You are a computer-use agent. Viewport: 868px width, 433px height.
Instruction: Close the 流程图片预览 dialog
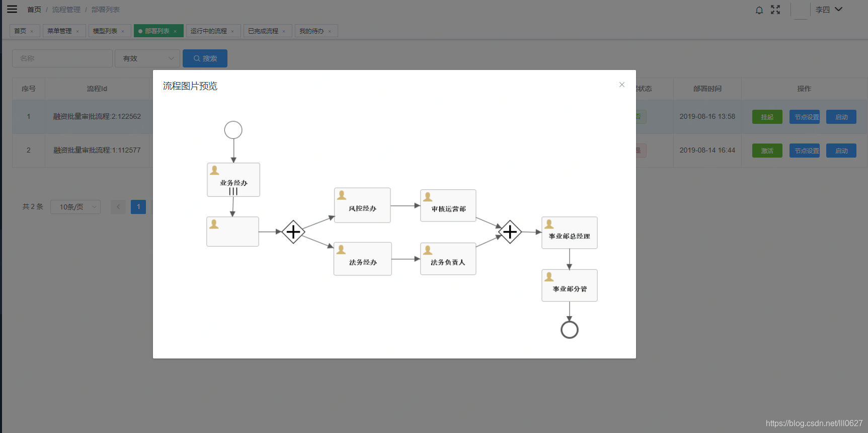pyautogui.click(x=622, y=85)
